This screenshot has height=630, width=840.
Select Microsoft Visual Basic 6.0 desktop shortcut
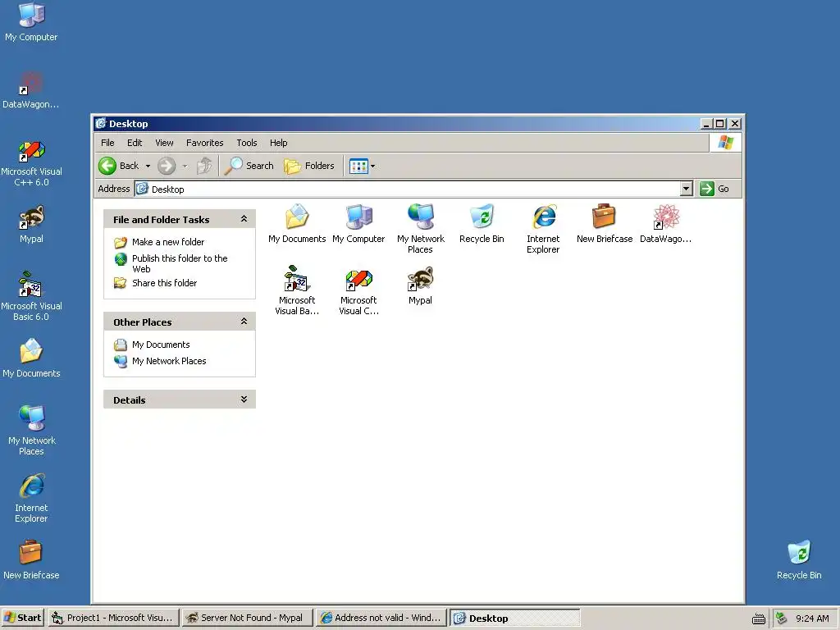pyautogui.click(x=31, y=297)
